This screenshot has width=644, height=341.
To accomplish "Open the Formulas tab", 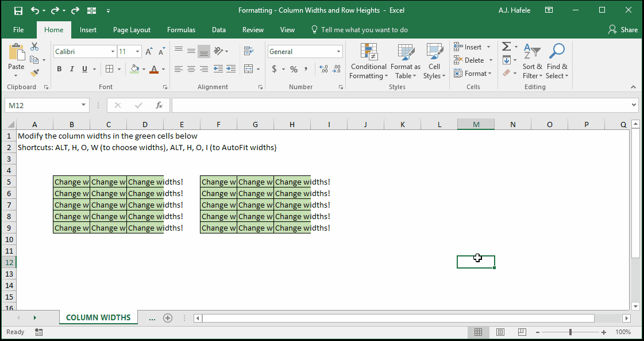I will [x=181, y=30].
